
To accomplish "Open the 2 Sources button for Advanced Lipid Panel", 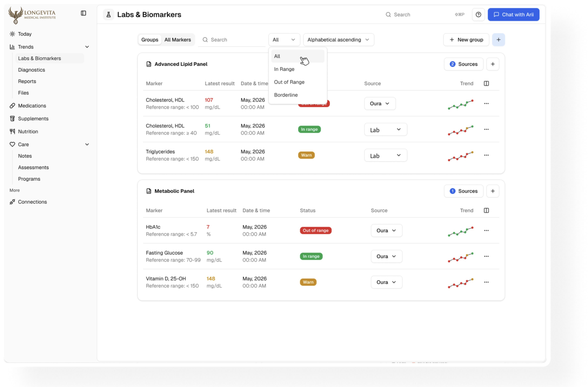I will pos(463,64).
